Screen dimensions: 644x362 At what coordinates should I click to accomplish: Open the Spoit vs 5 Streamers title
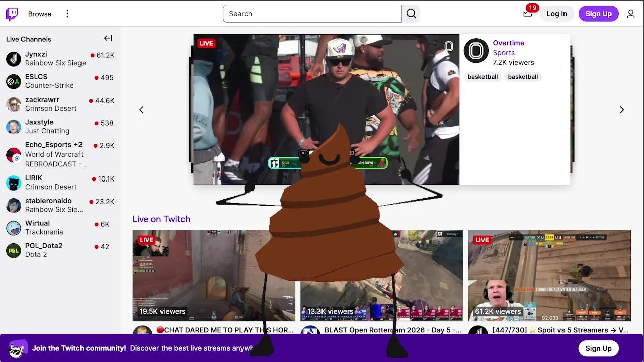pyautogui.click(x=560, y=330)
